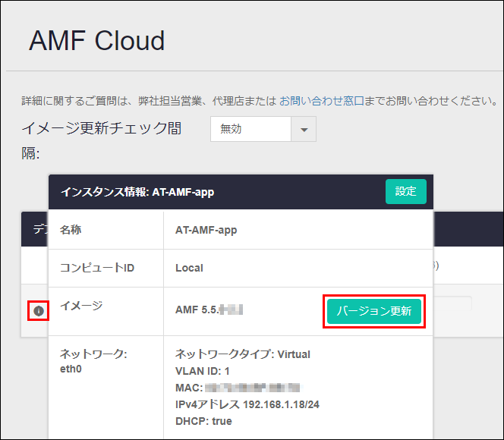504x440 pixels.
Task: Click the info icon beside the instance row
Action: coord(39,310)
